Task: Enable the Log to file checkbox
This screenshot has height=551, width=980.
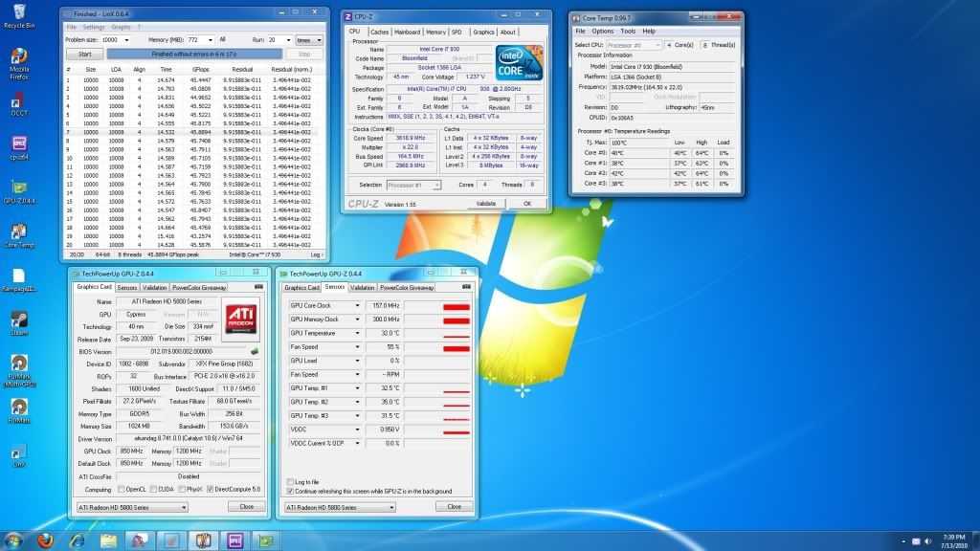Action: [290, 482]
